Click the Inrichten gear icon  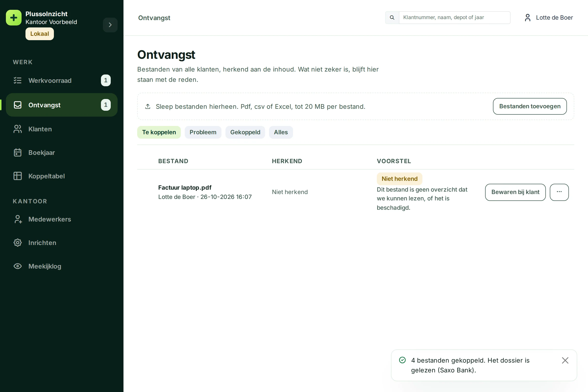tap(17, 243)
